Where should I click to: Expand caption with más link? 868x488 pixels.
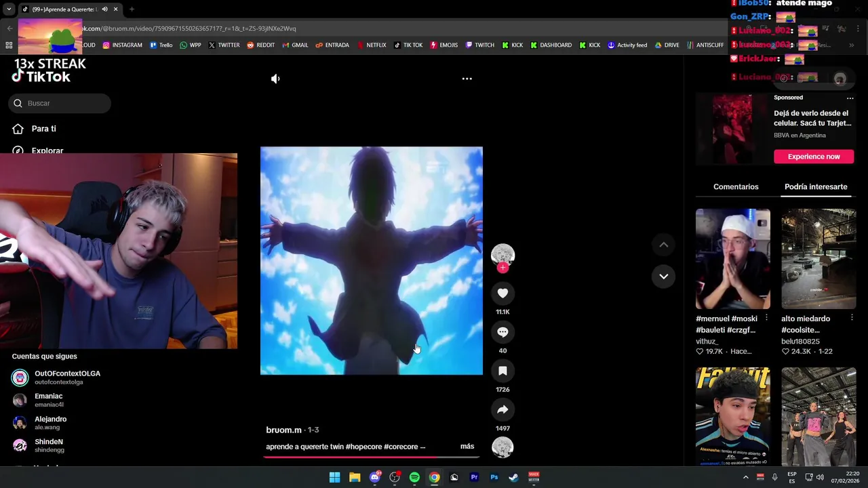(467, 447)
